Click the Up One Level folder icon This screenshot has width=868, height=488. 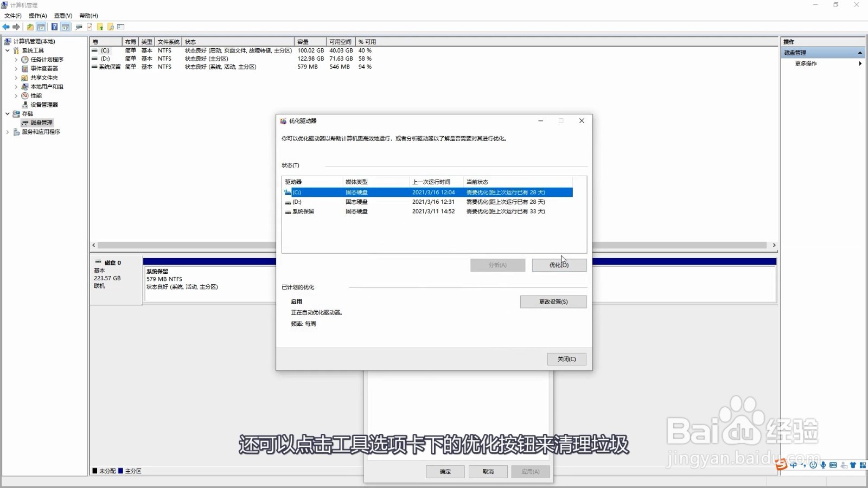[30, 27]
